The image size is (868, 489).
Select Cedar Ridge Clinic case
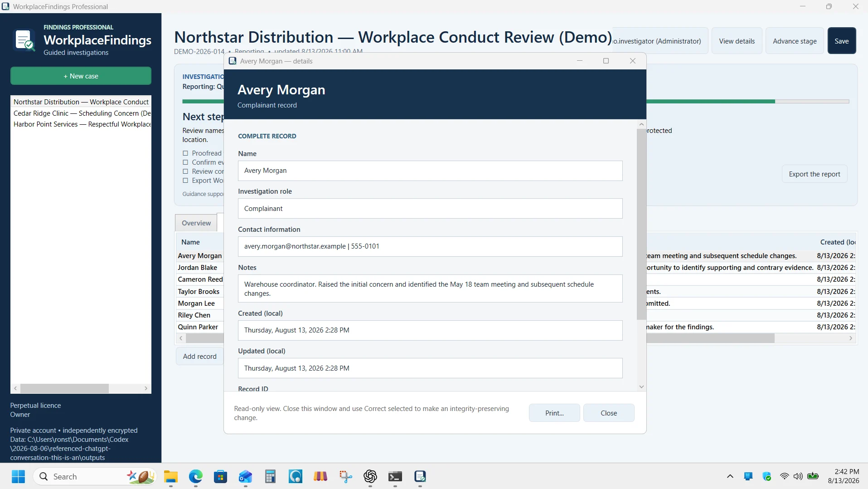coord(81,113)
